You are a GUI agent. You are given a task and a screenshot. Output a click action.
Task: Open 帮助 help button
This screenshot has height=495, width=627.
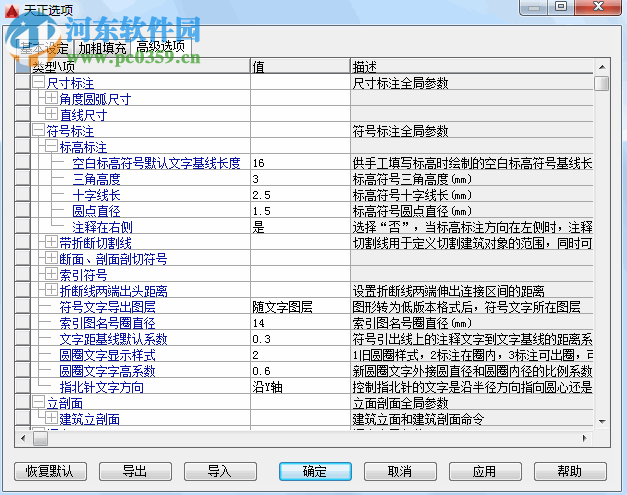pos(570,471)
